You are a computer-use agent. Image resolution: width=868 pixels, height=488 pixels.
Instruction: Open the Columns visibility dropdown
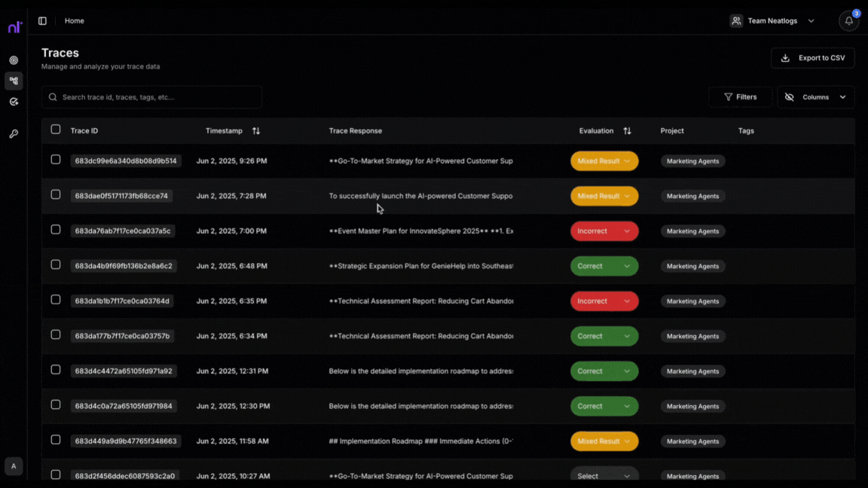(x=816, y=96)
